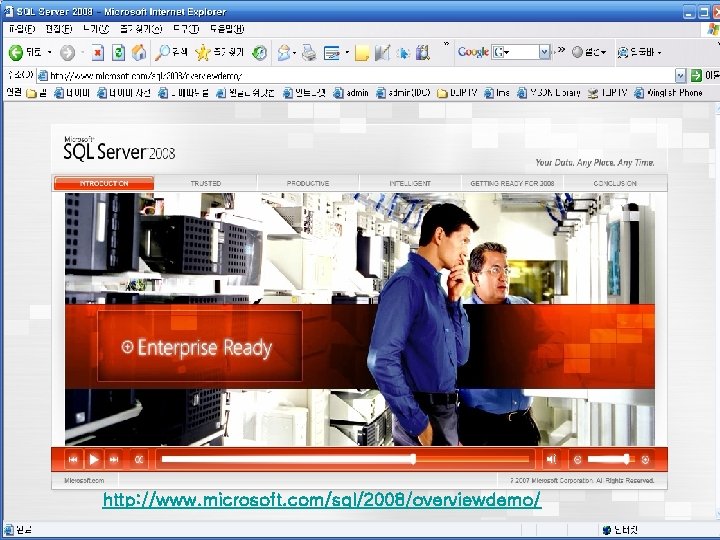The image size is (720, 540).
Task: Open the Edit (E) menu
Action: (x=59, y=29)
